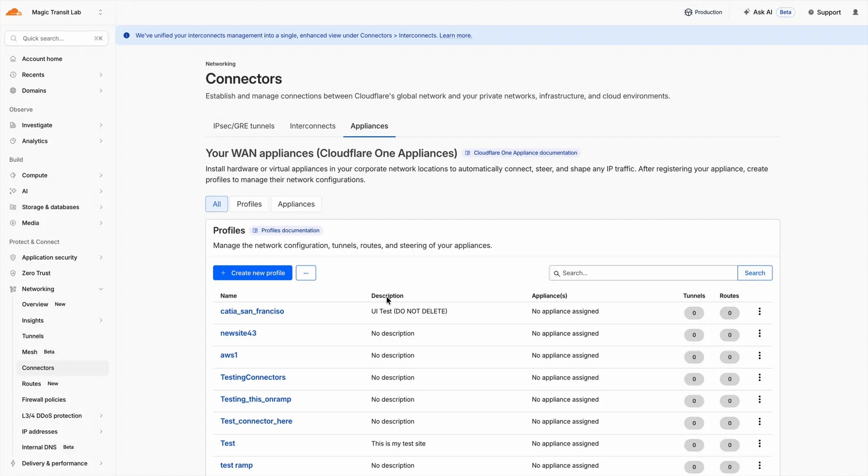Open the newsite43 profile
This screenshot has height=476, width=868.
pyautogui.click(x=238, y=333)
